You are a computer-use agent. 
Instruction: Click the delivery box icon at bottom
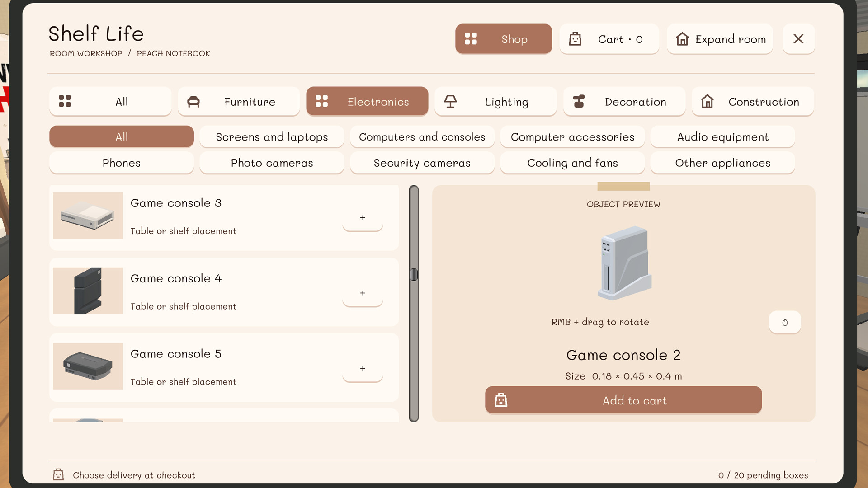pyautogui.click(x=58, y=474)
